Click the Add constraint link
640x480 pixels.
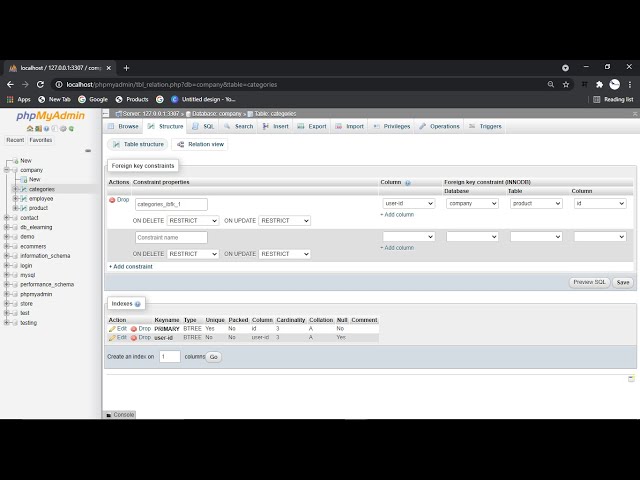[131, 267]
